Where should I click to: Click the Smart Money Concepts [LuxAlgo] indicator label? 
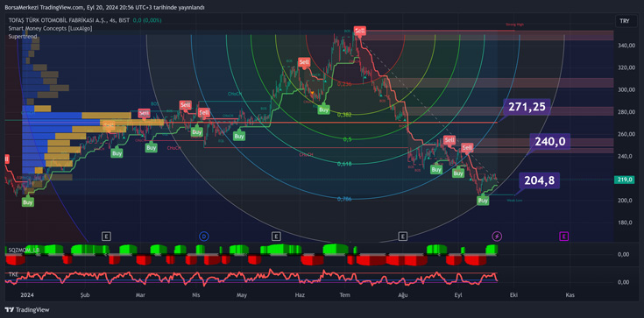pos(50,28)
